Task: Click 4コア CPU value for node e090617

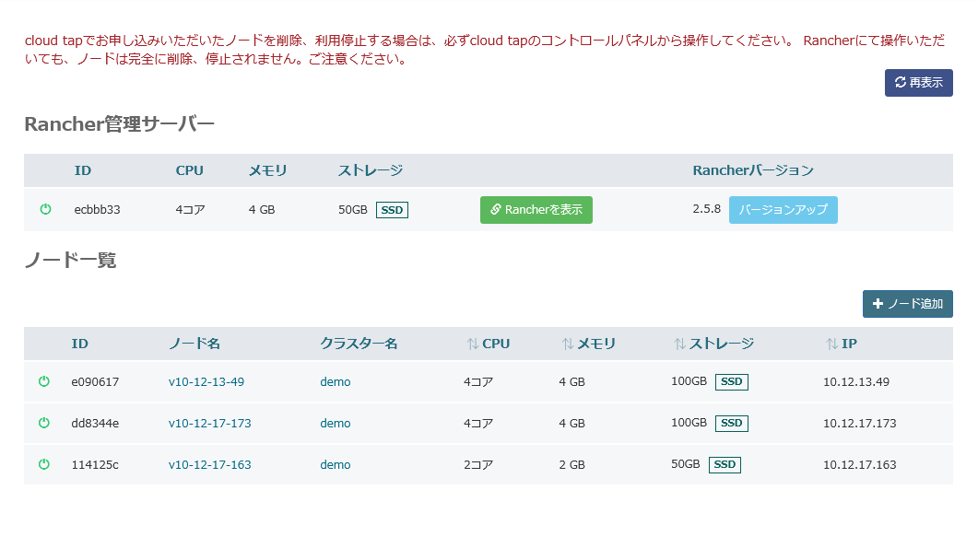Action: pos(478,382)
